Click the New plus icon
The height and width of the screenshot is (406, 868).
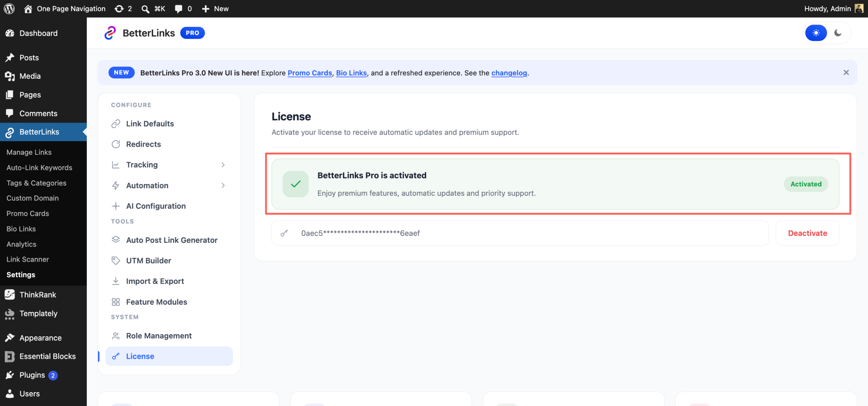[205, 9]
